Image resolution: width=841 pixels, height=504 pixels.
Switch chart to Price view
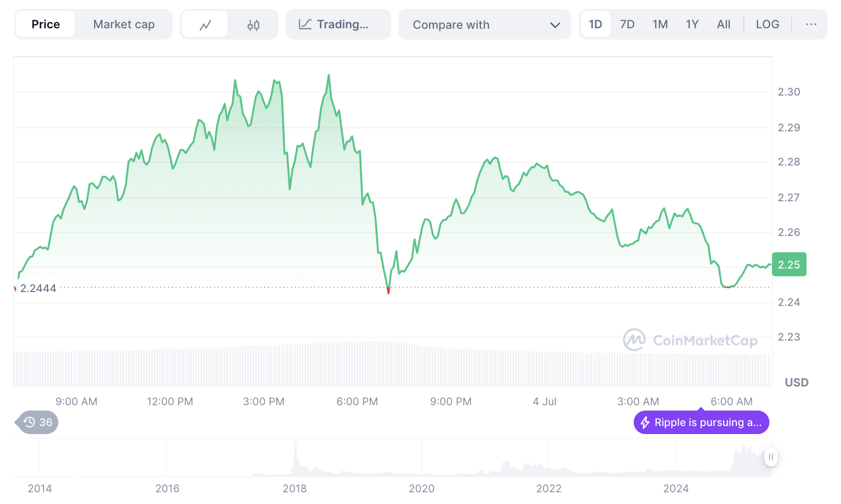[45, 25]
